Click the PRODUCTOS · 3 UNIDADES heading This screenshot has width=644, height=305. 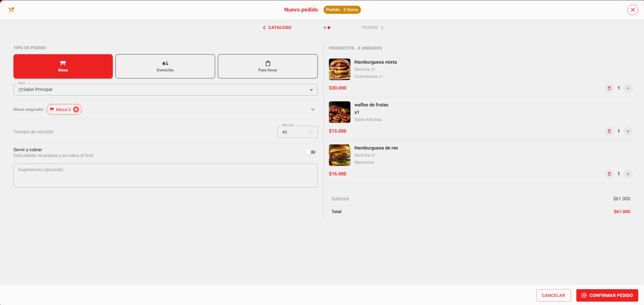[x=355, y=48]
